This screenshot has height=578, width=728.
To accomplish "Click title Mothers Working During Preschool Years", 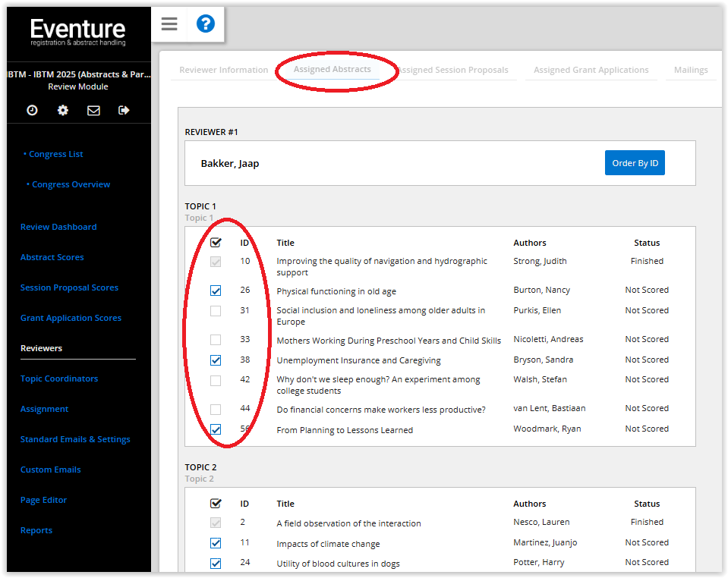I will tap(389, 341).
